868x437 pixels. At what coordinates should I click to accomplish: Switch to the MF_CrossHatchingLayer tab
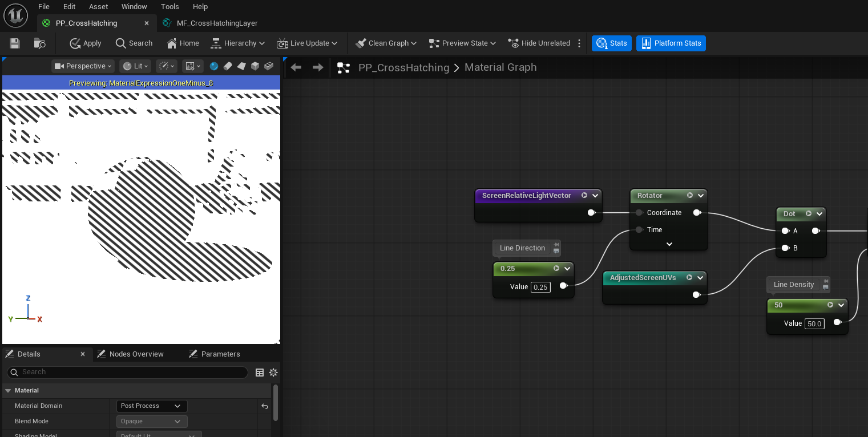(x=217, y=23)
